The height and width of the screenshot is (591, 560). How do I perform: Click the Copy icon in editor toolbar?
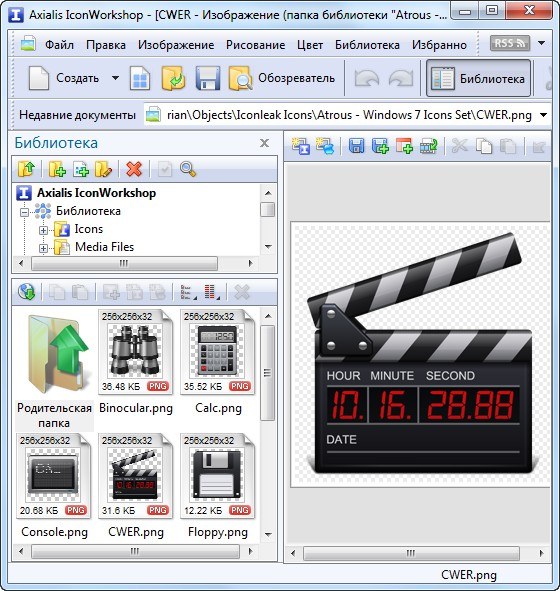(x=484, y=146)
